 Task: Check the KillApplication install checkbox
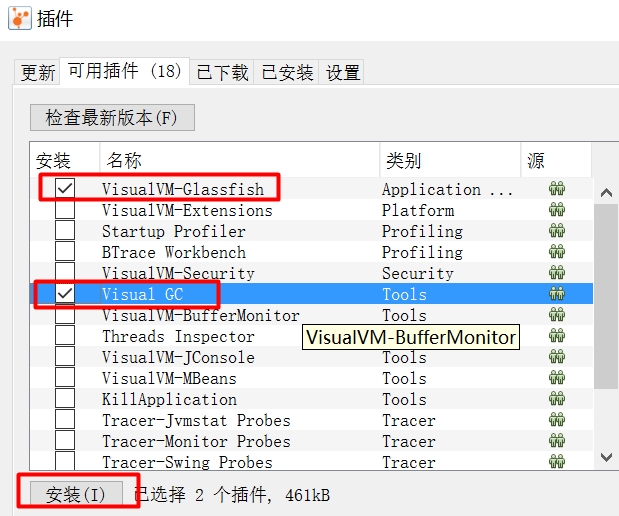[x=65, y=398]
